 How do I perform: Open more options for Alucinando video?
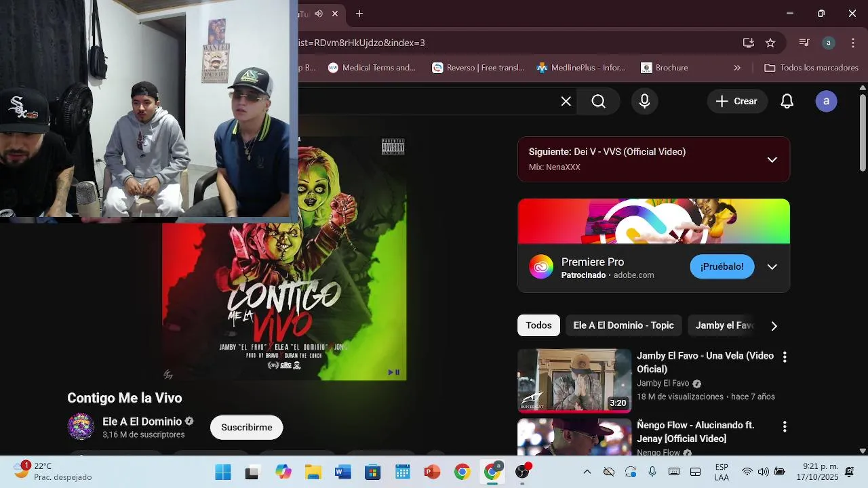[785, 426]
